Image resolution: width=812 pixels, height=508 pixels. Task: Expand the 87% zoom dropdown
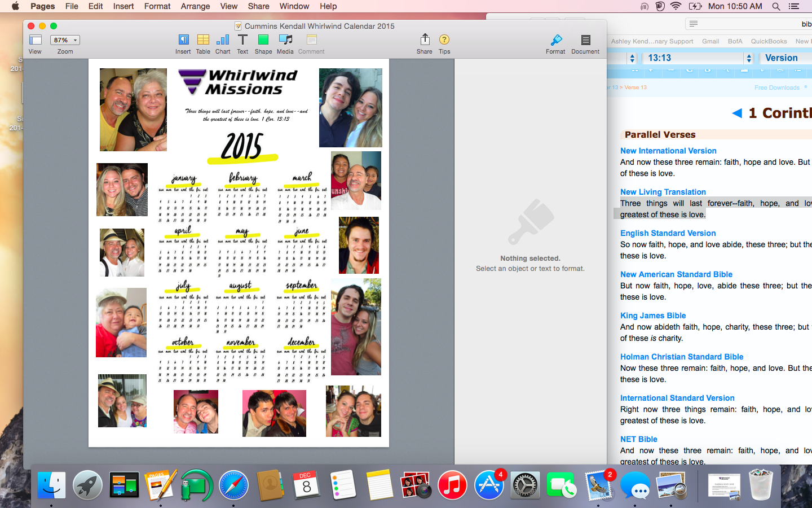pos(65,40)
